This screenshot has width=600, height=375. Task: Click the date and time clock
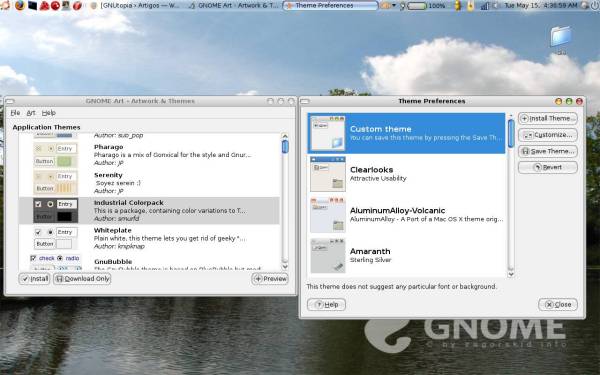coord(541,6)
